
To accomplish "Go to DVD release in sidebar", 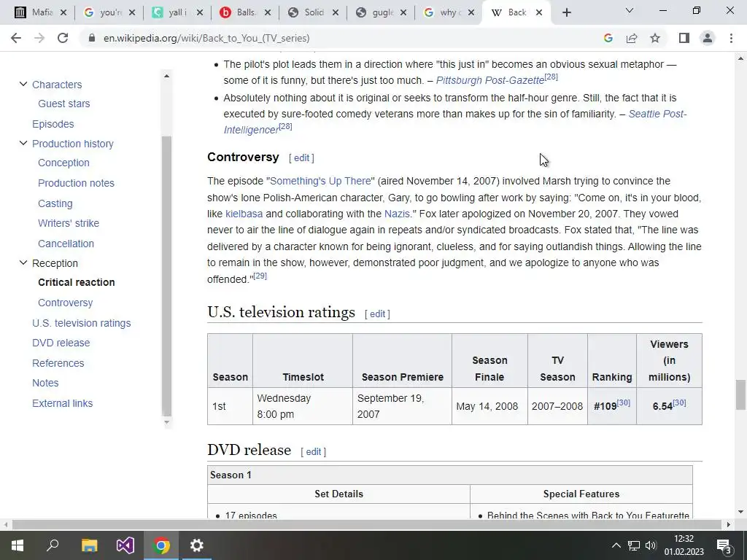I will [x=61, y=343].
